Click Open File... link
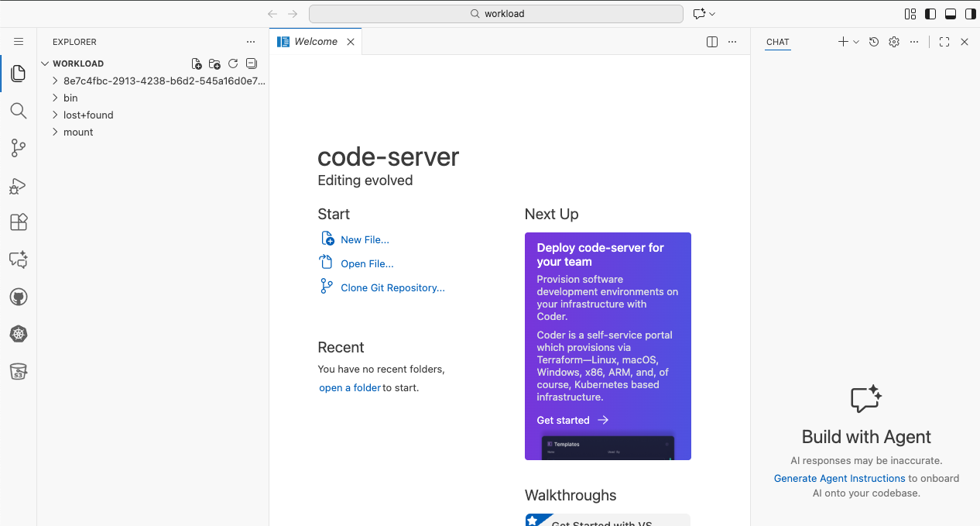980x526 pixels. (x=367, y=264)
